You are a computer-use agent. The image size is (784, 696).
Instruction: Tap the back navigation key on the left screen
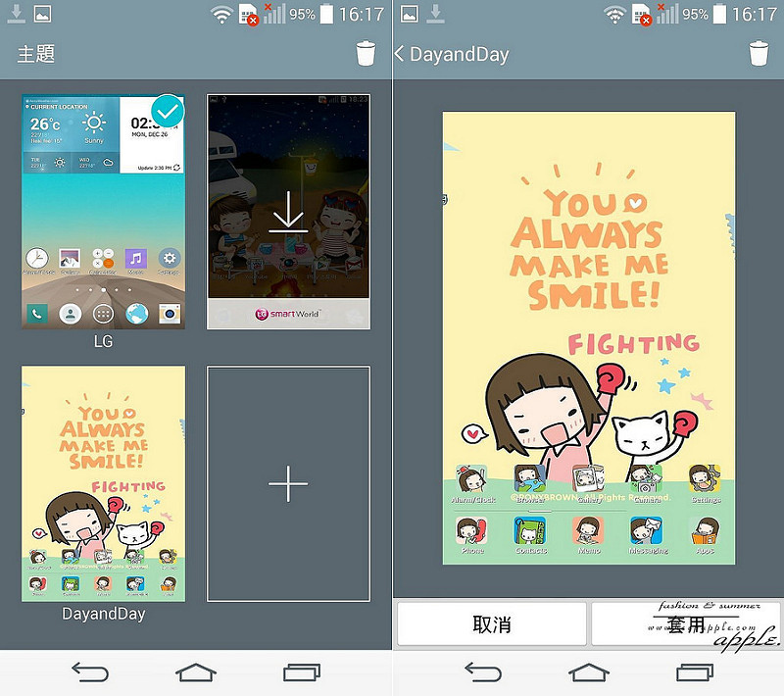[90, 672]
